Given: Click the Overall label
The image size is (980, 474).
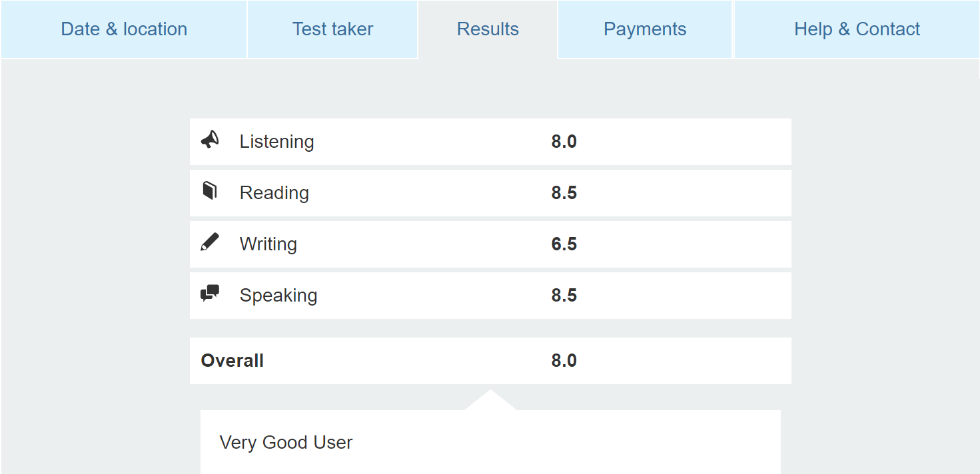Looking at the screenshot, I should [232, 361].
